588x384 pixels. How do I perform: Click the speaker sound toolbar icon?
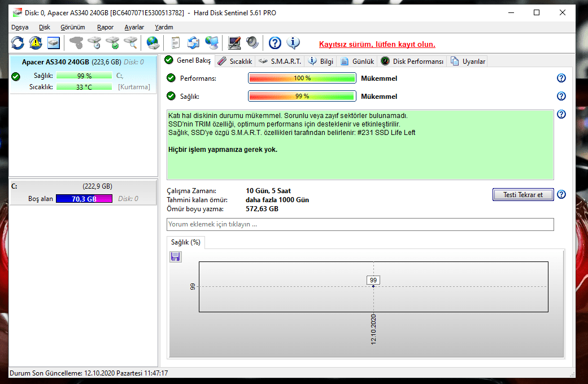click(x=252, y=43)
